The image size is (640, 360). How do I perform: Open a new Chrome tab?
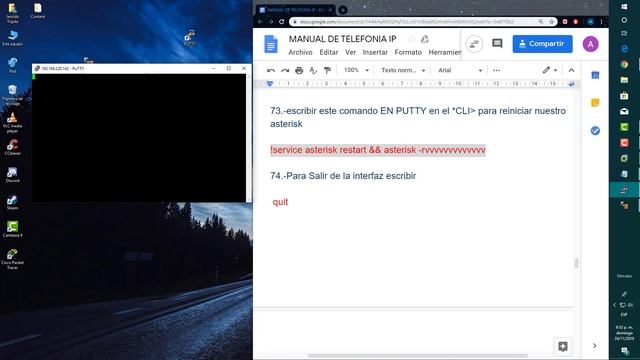coord(343,10)
